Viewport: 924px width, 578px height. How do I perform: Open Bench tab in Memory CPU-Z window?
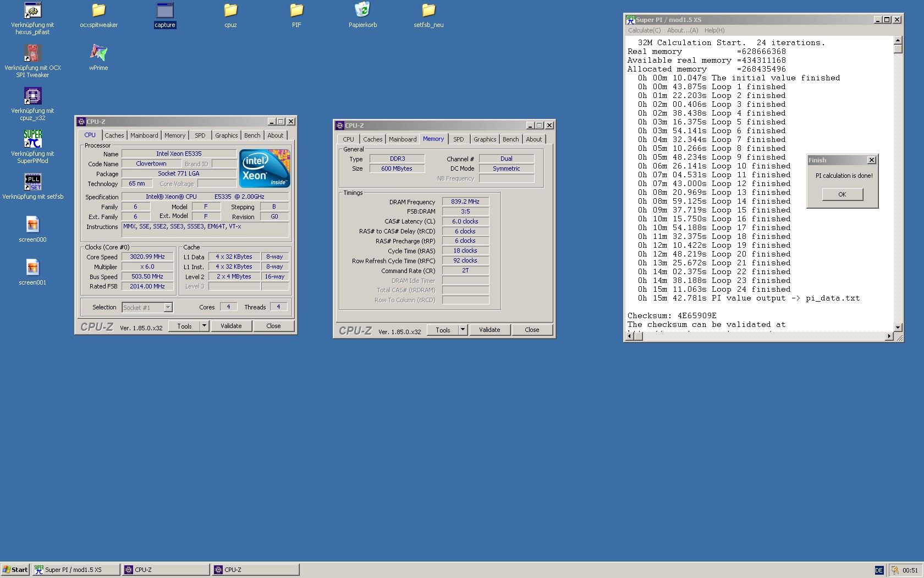pyautogui.click(x=511, y=139)
